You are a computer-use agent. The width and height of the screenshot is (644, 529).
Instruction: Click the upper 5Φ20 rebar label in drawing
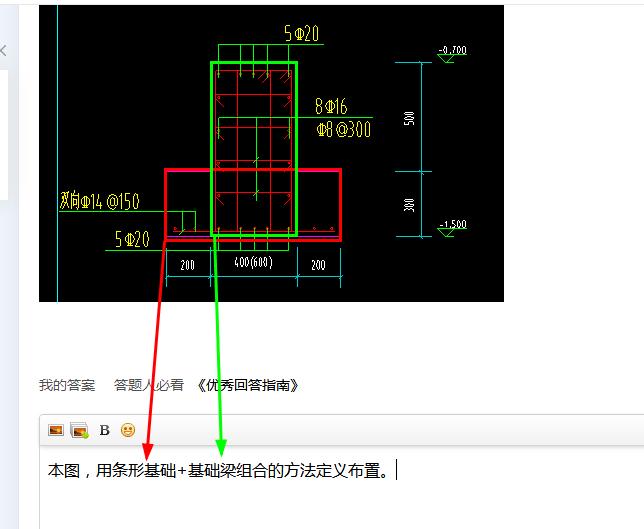302,33
